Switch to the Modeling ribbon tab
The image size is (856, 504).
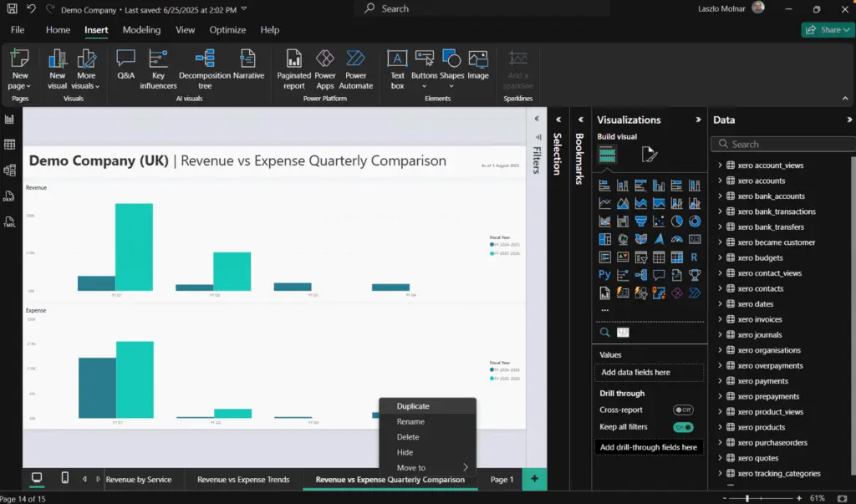pos(141,29)
